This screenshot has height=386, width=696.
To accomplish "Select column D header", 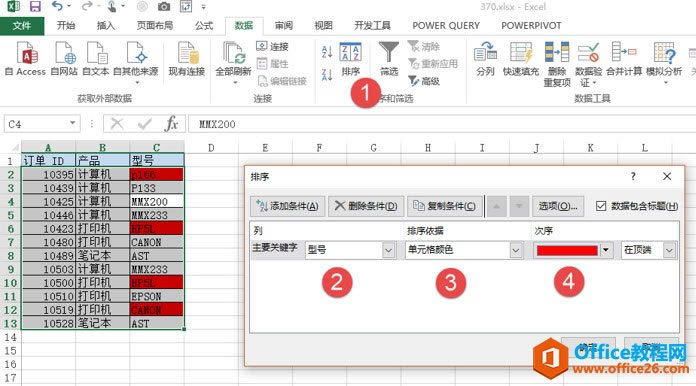I will pos(211,148).
